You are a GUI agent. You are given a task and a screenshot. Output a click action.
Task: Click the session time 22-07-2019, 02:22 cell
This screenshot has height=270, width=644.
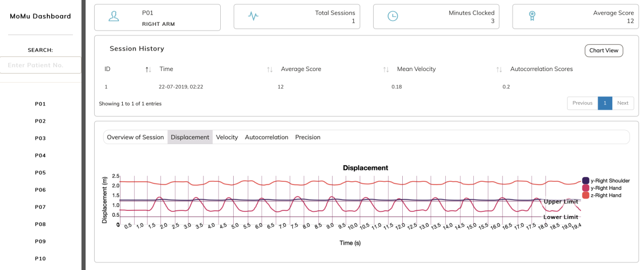pos(180,87)
